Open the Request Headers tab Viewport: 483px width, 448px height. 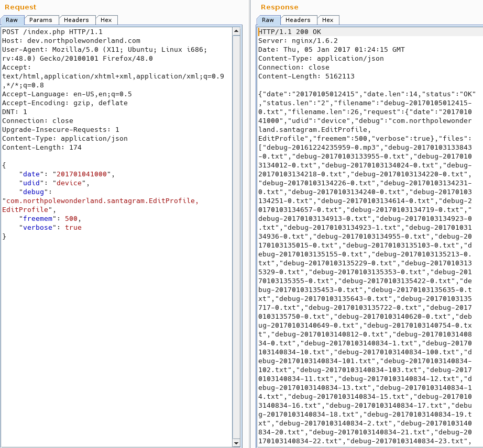coord(76,20)
